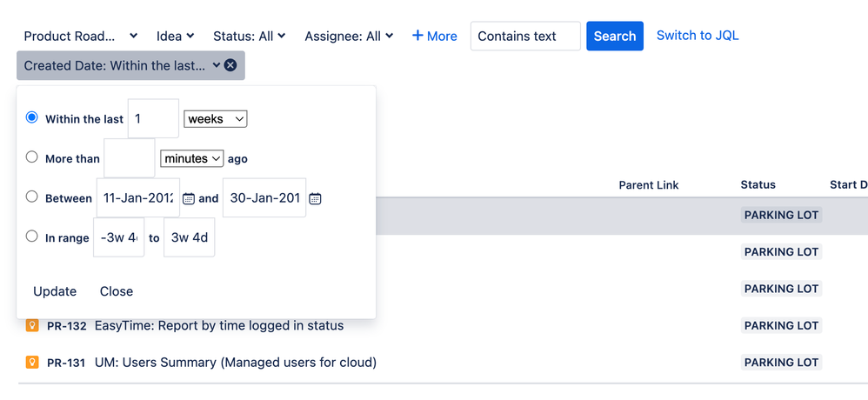Focus the 'Contains text' search field
868x400 pixels.
point(525,36)
